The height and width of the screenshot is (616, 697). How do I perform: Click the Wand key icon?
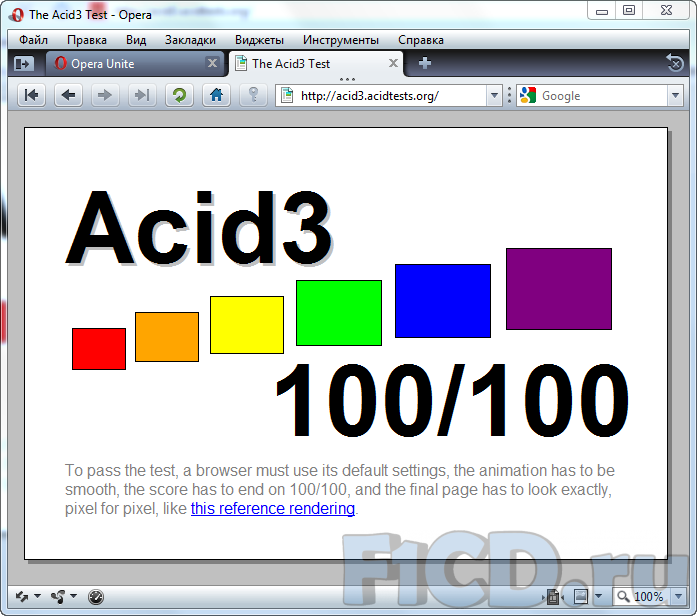click(x=253, y=95)
